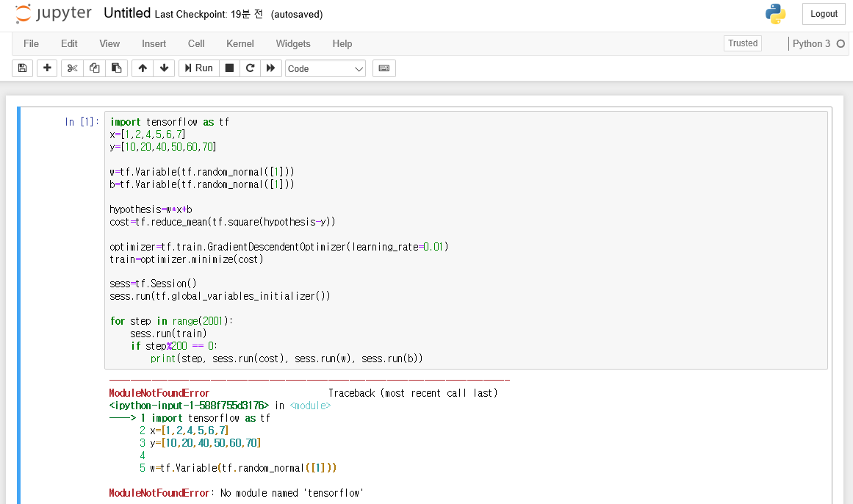853x504 pixels.
Task: Click the Python 3 kernel name
Action: [x=811, y=43]
